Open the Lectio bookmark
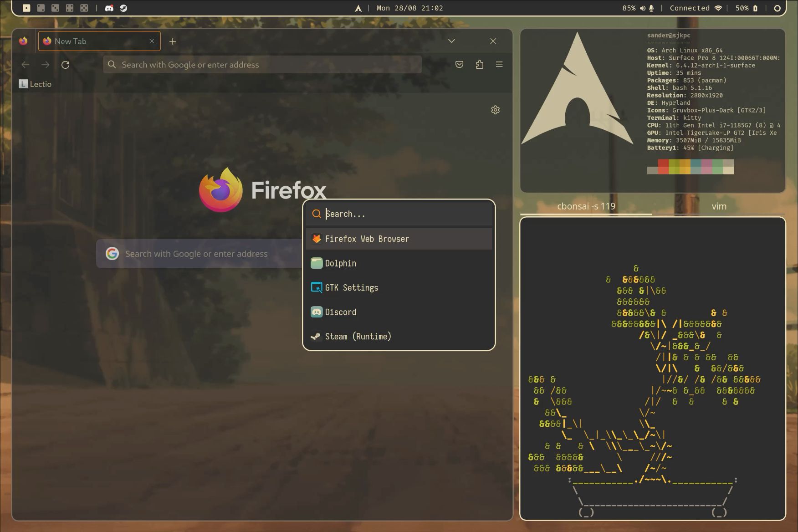 (36, 84)
